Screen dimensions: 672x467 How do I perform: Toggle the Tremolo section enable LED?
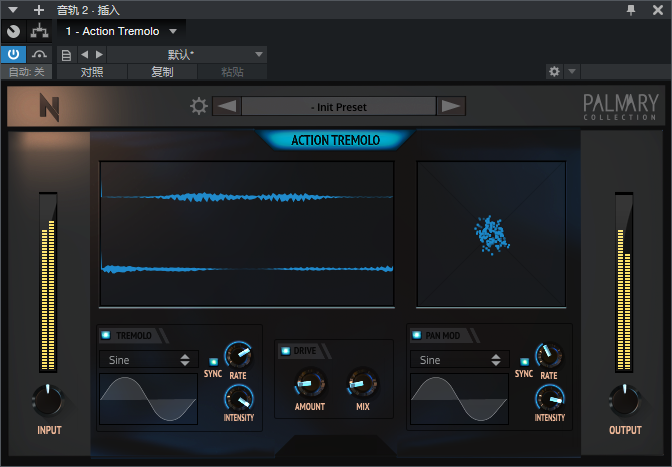[105, 335]
